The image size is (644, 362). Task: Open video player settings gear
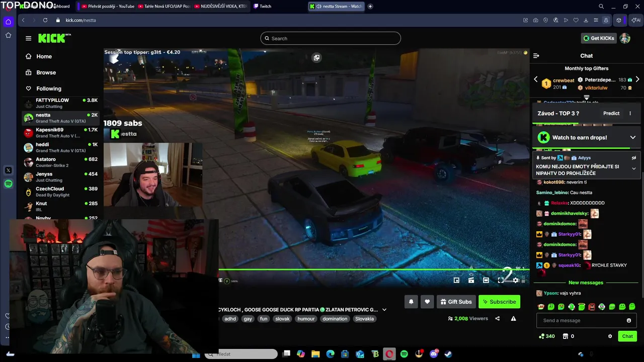pos(515,280)
